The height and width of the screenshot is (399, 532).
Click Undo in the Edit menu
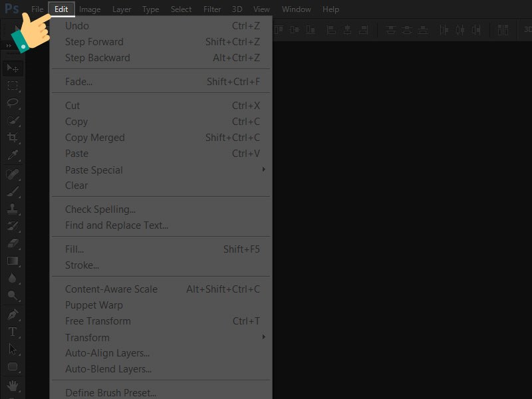(x=78, y=25)
